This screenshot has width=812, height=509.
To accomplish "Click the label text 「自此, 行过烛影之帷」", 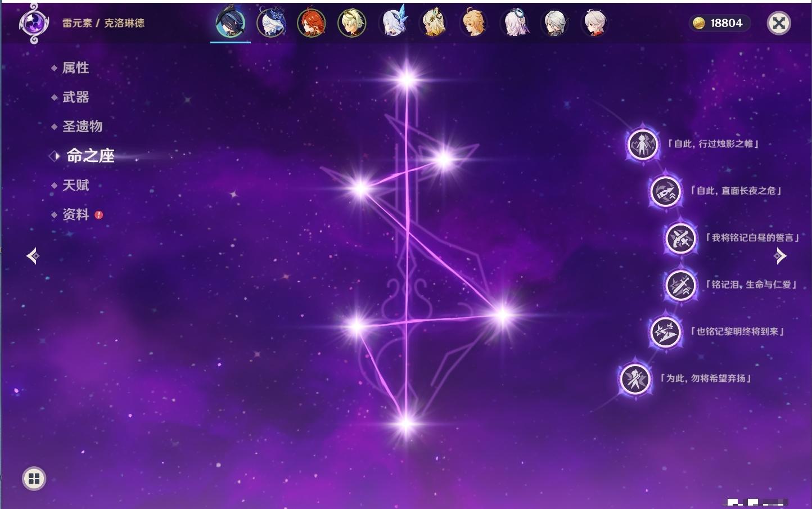I will [714, 144].
